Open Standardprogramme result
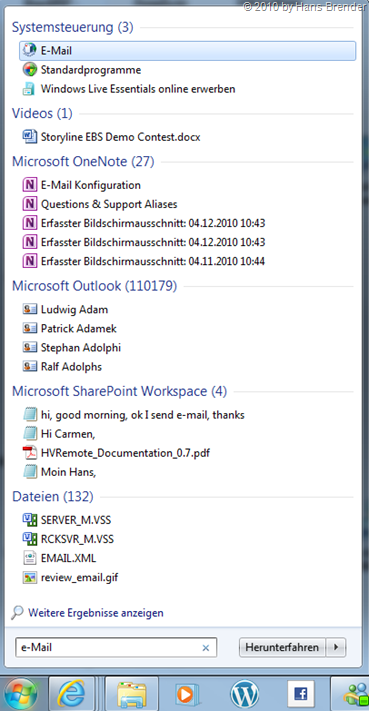Image resolution: width=369 pixels, height=711 pixels. pyautogui.click(x=91, y=70)
